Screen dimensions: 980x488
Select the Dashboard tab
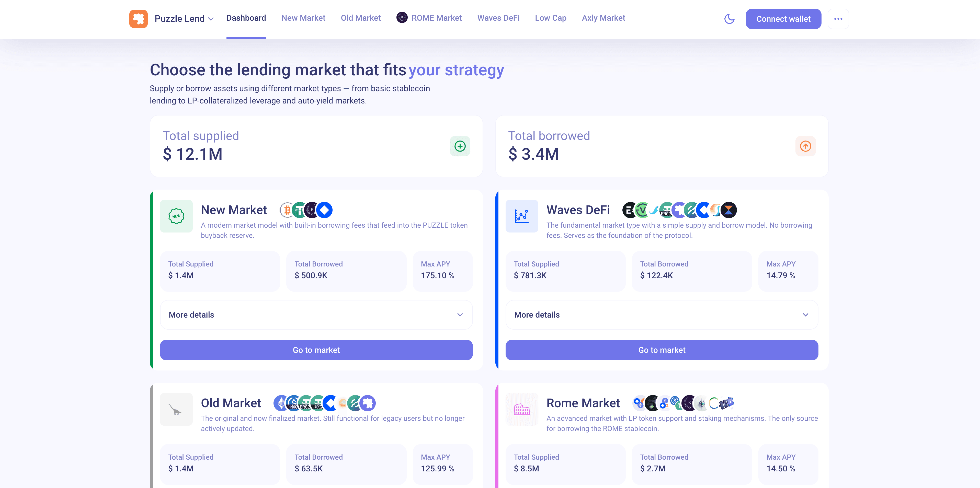(x=246, y=18)
